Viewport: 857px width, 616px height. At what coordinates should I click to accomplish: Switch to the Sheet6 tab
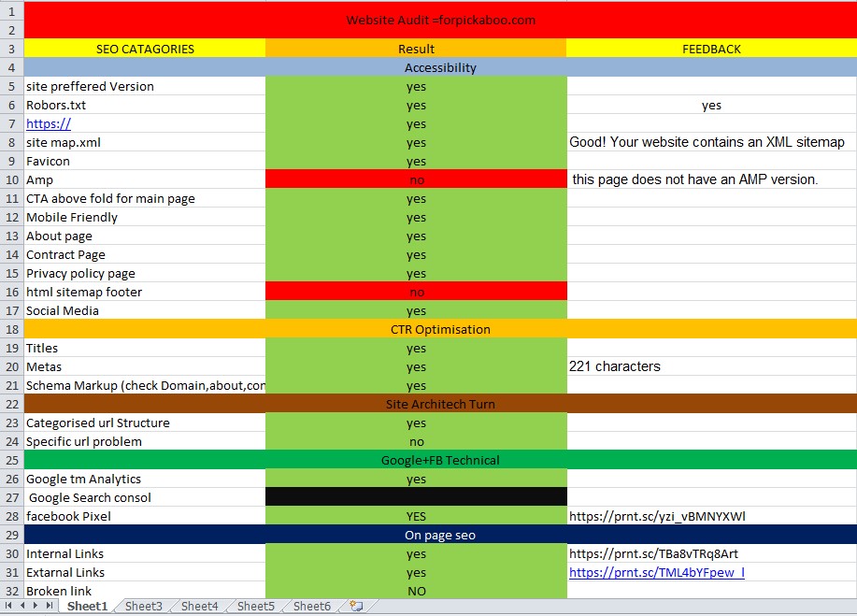(310, 606)
